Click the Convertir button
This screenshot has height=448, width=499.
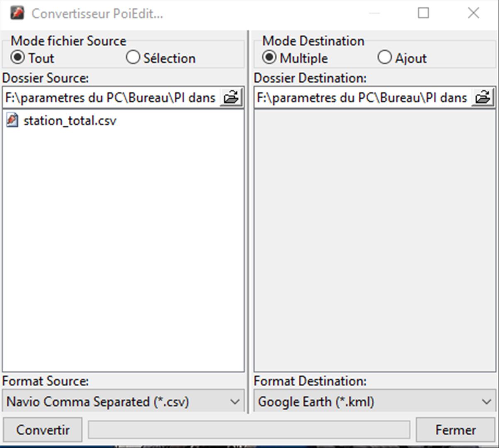click(43, 430)
